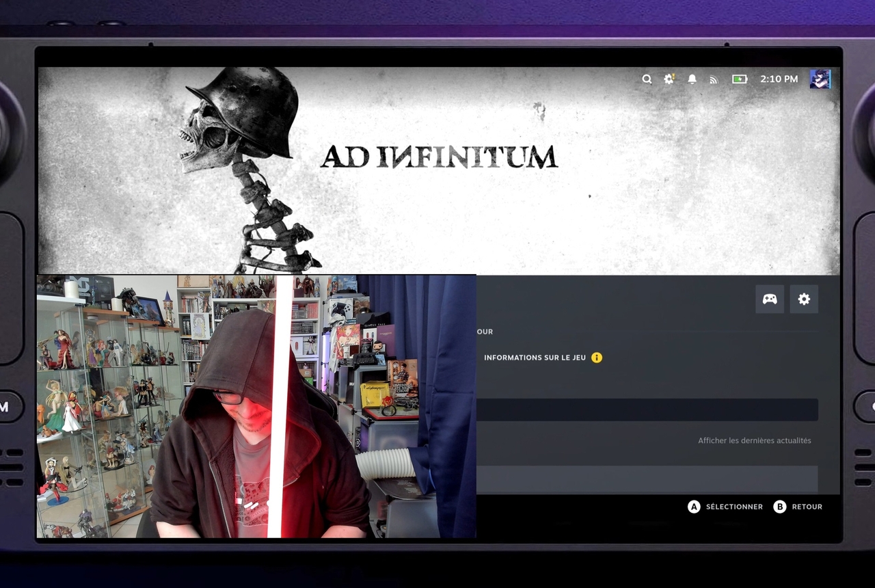Open the game settings gear button
The height and width of the screenshot is (588, 875).
(x=804, y=299)
